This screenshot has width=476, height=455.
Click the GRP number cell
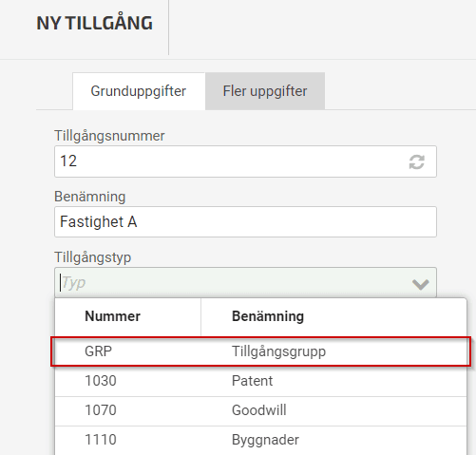tap(98, 351)
